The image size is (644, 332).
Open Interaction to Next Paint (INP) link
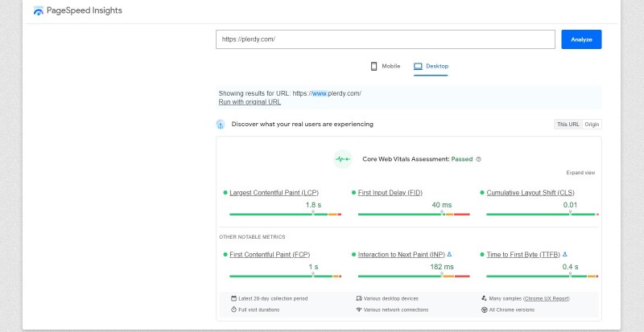point(401,255)
